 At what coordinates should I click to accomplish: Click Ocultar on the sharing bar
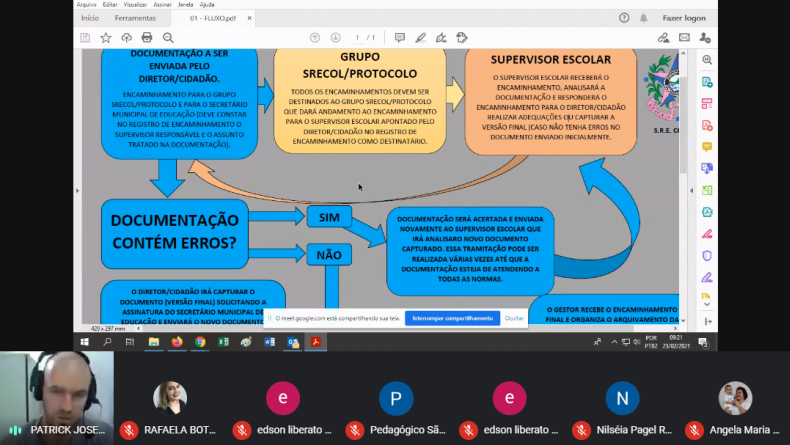[514, 318]
